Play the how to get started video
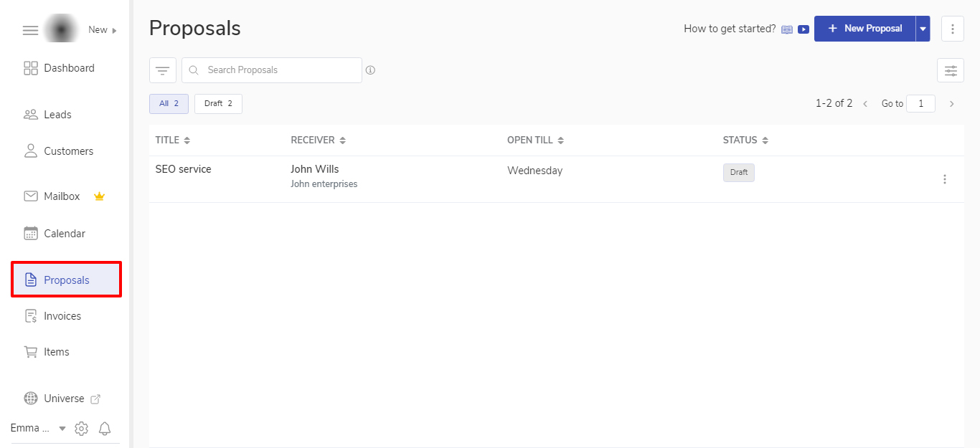This screenshot has height=448, width=980. tap(804, 29)
